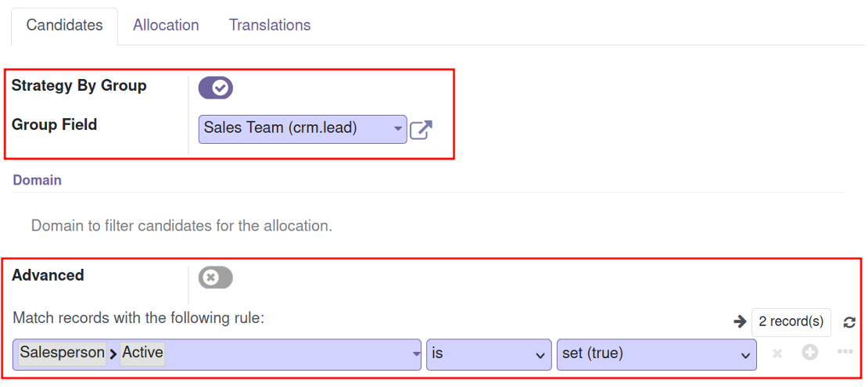Open the 'is' operator dropdown
The image size is (868, 387).
click(x=489, y=354)
